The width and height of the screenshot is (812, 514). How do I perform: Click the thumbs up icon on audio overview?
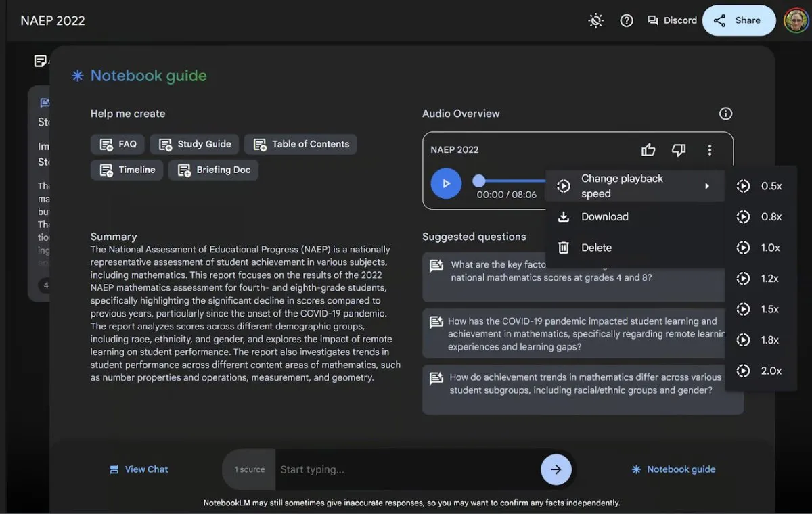tap(648, 150)
